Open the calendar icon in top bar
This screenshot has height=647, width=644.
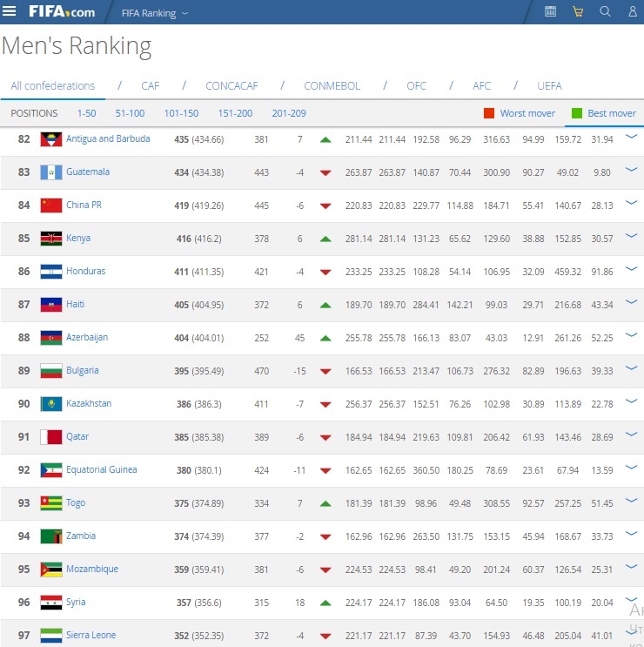(550, 12)
